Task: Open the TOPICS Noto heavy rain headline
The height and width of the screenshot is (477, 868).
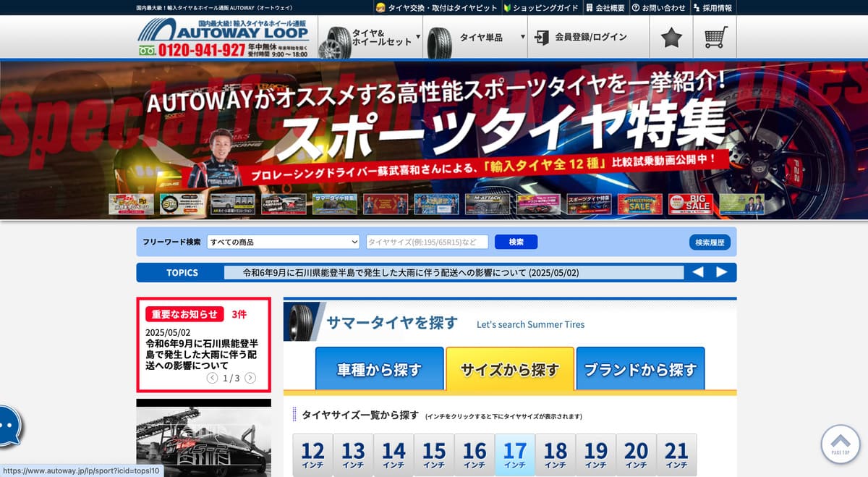Action: [411, 273]
